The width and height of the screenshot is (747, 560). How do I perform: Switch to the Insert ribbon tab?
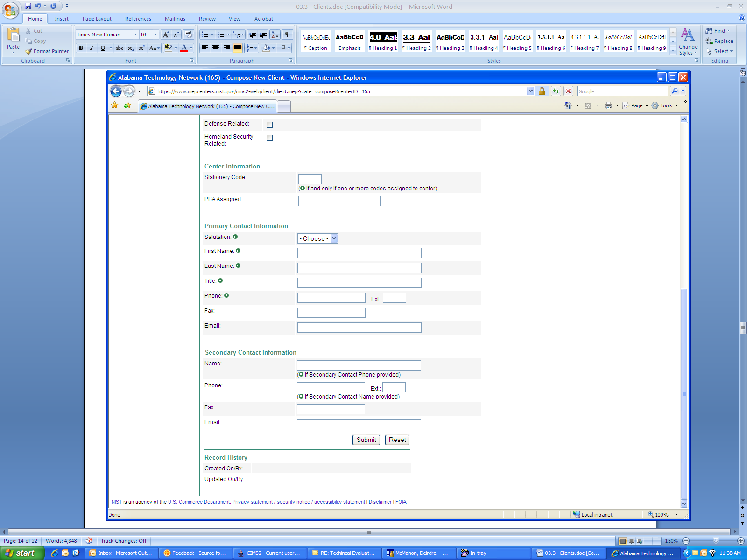click(x=62, y=19)
